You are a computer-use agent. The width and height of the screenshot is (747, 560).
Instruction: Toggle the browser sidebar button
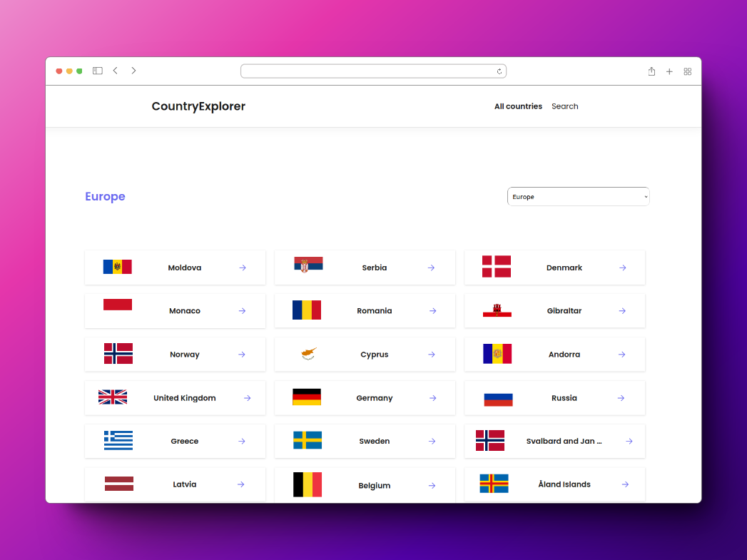(x=98, y=71)
